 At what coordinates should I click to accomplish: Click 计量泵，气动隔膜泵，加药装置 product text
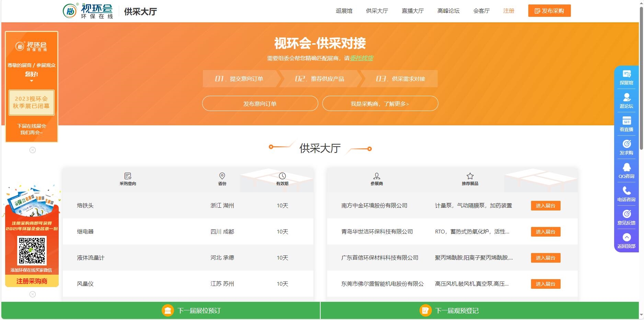473,206
